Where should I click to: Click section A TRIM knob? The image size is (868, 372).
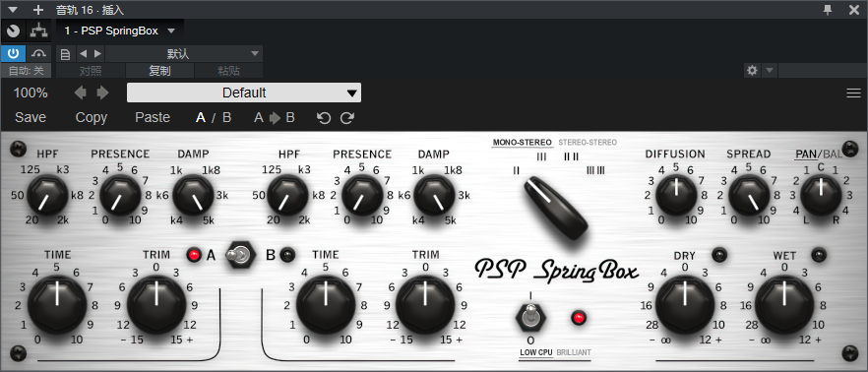point(156,305)
